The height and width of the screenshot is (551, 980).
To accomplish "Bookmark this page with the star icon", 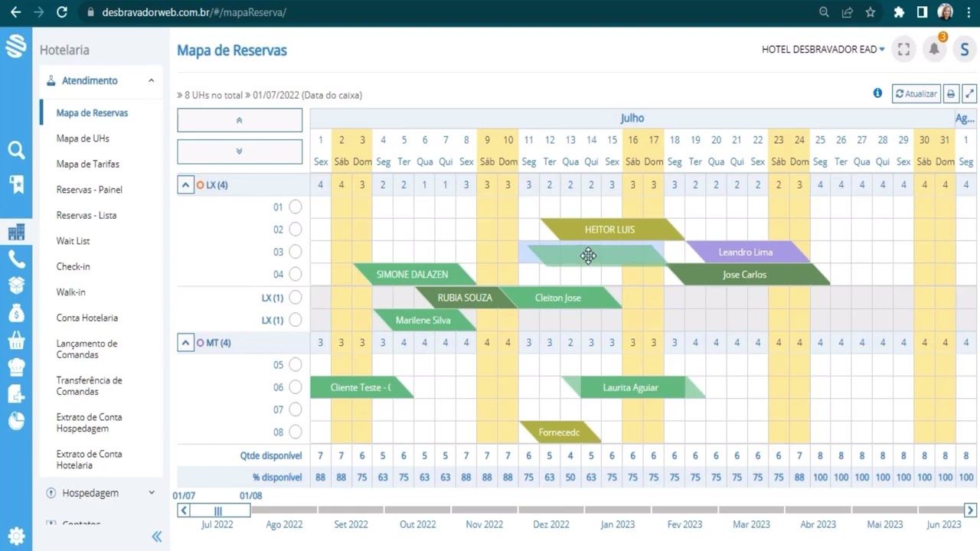I will [x=870, y=12].
